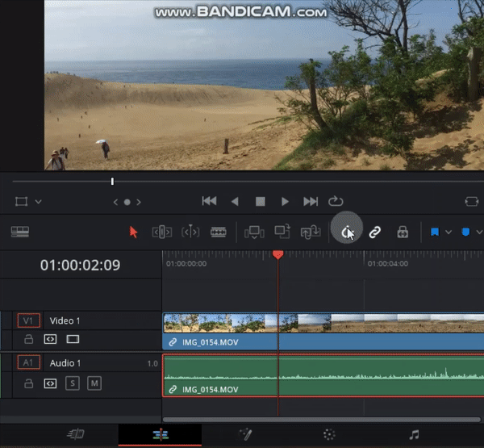
Task: Click the Video 1 track name
Action: (x=65, y=320)
